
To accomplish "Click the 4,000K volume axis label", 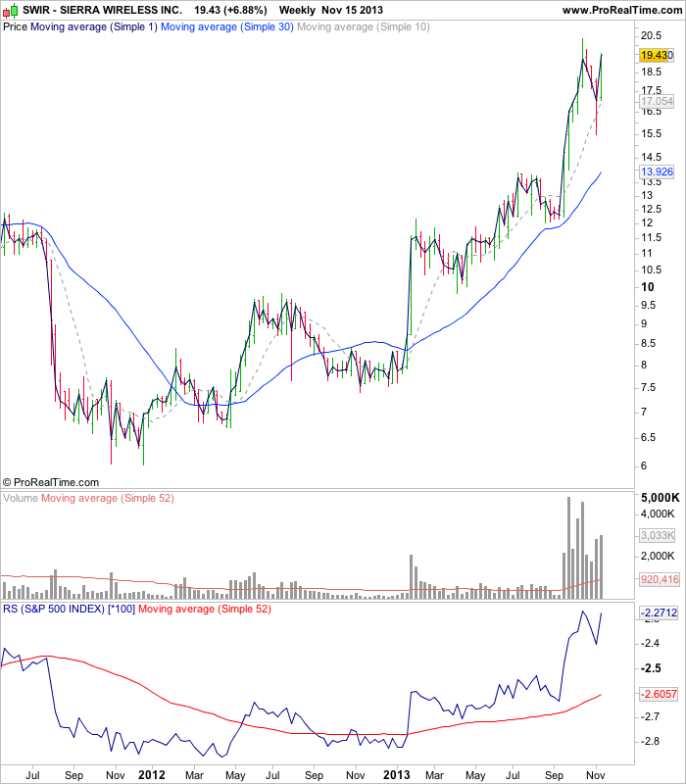I will click(658, 514).
